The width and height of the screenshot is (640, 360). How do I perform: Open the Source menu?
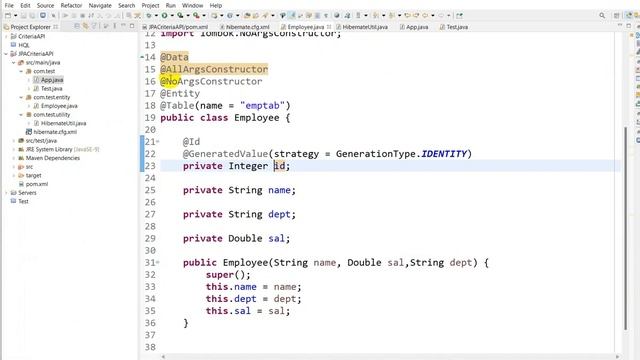coord(45,5)
